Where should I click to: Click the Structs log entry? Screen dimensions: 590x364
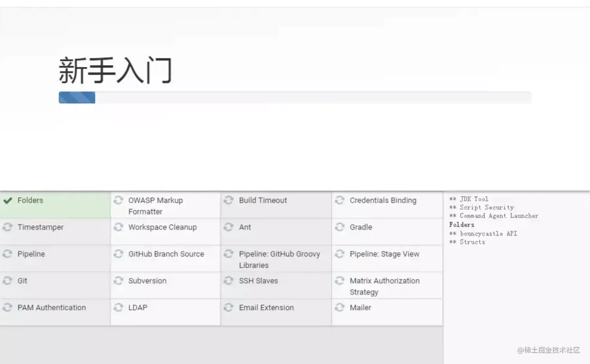[x=467, y=242]
